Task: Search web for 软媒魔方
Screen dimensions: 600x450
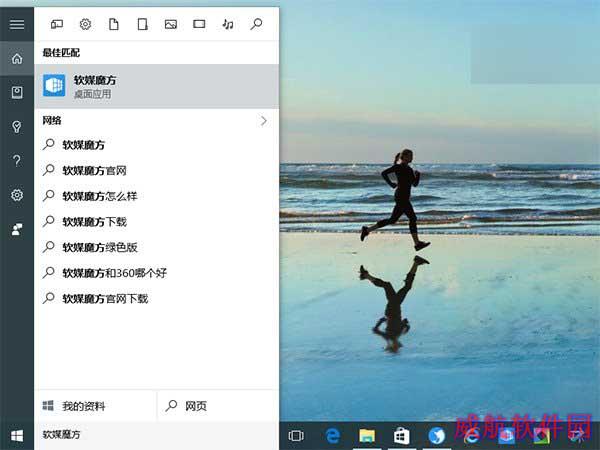Action: tap(157, 145)
